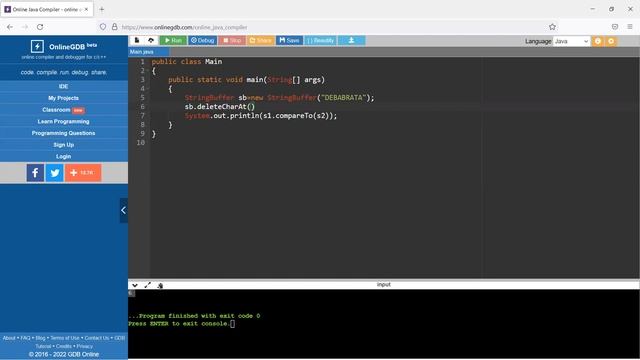This screenshot has width=640, height=360.
Task: Reload the page with the refresh icon
Action: [x=40, y=27]
